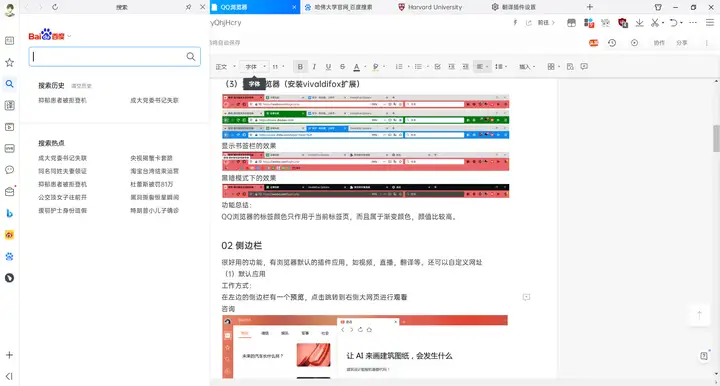Open the red shield security icon

click(623, 22)
